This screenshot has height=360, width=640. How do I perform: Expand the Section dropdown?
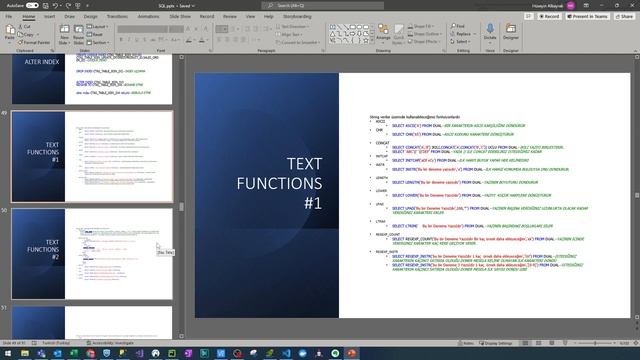(98, 42)
